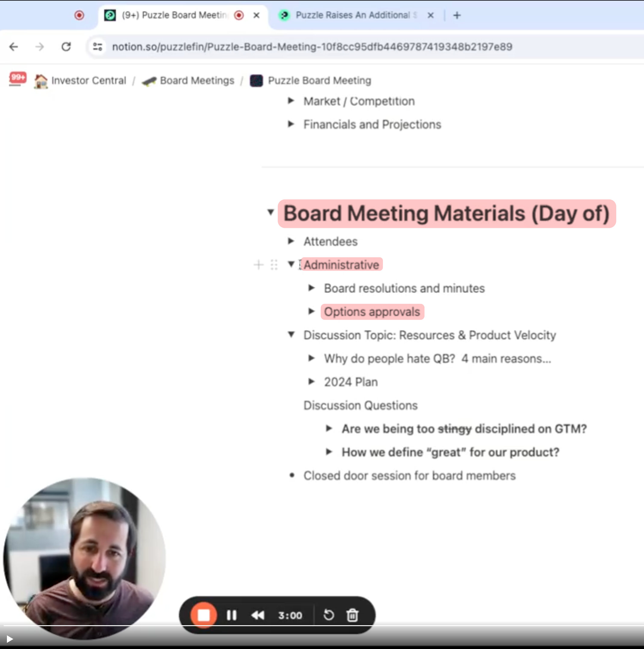The height and width of the screenshot is (649, 644).
Task: Stop the recording with the orange button
Action: [204, 615]
